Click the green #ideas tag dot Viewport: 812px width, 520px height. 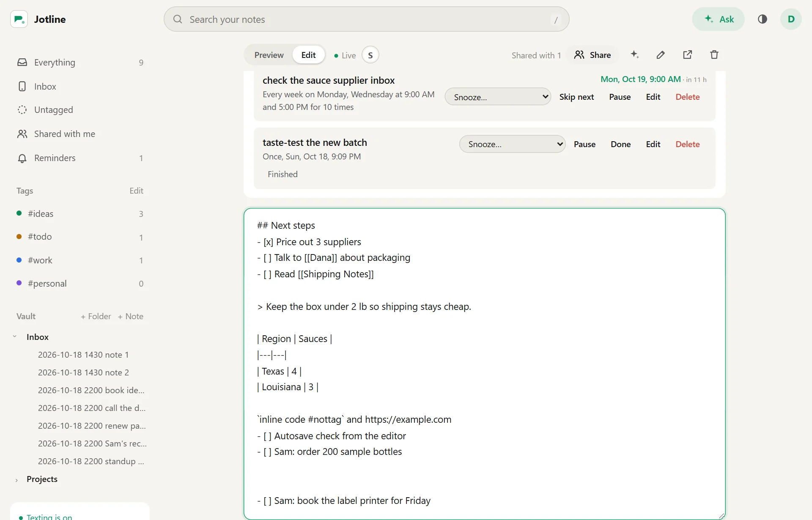(19, 213)
